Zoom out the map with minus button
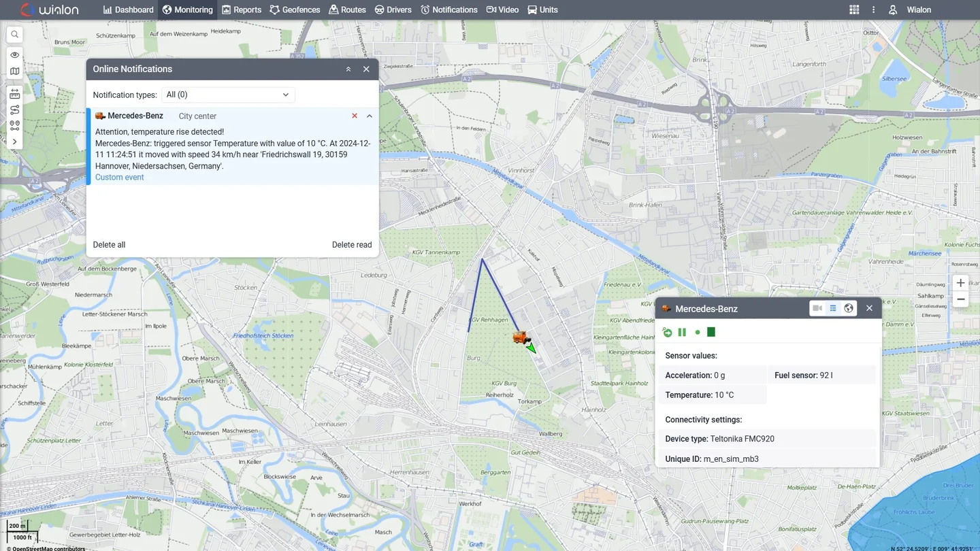980x551 pixels. [960, 299]
